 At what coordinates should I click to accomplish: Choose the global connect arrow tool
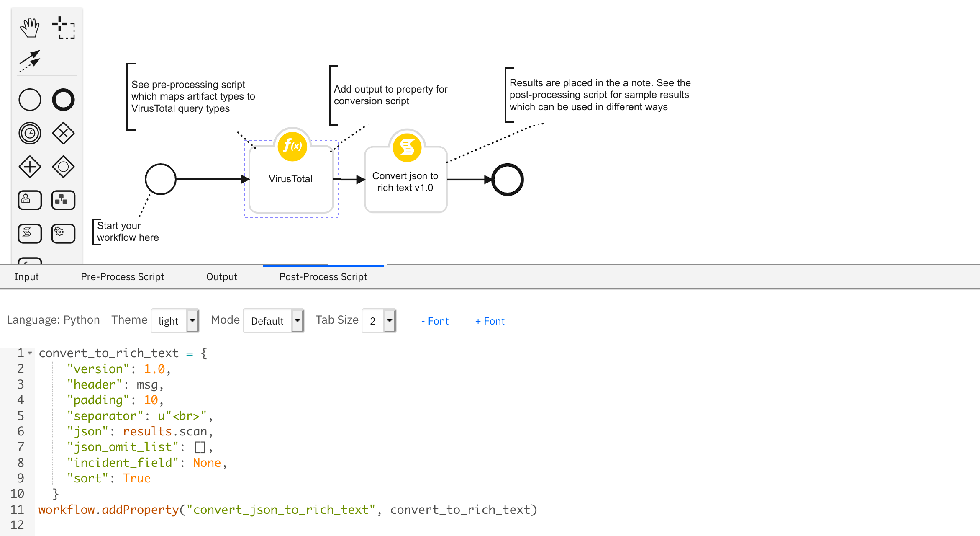[x=30, y=61]
